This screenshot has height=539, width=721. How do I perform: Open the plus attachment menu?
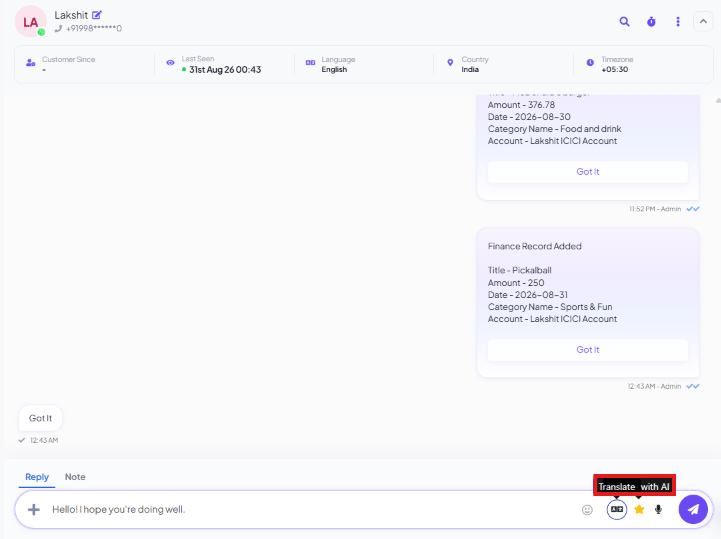coord(34,510)
